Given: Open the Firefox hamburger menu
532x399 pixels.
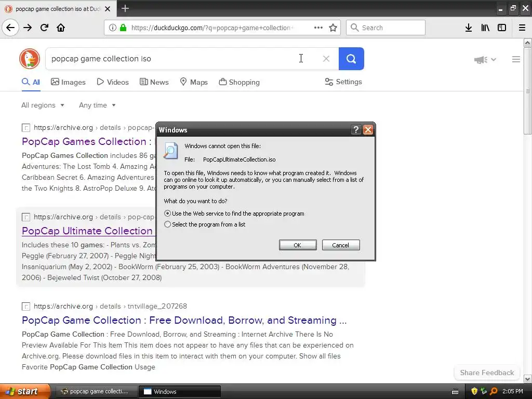Looking at the screenshot, I should (522, 28).
